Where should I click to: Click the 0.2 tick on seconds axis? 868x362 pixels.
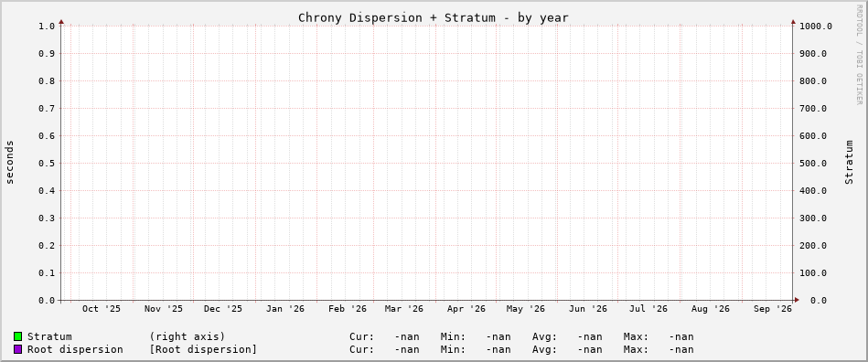[47, 245]
